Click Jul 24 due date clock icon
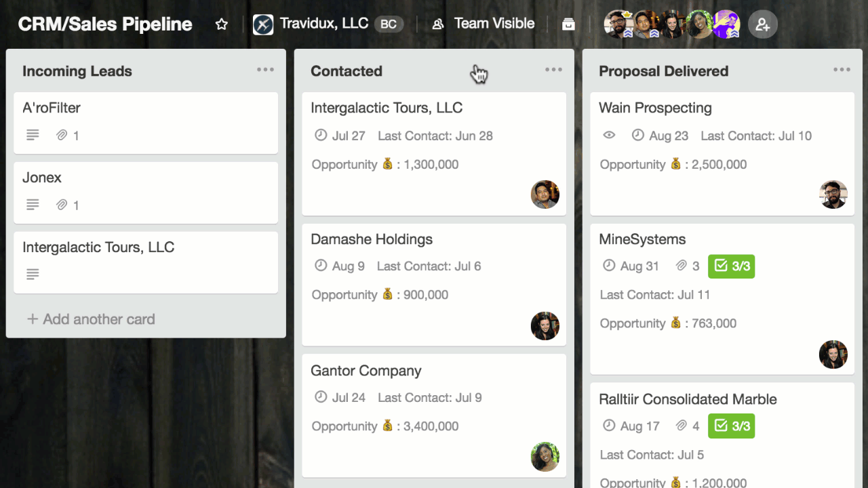This screenshot has height=488, width=868. (321, 397)
